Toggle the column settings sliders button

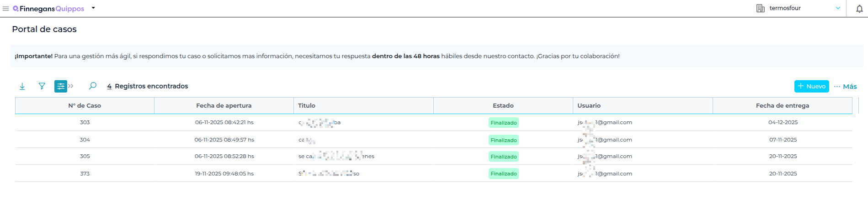pos(60,86)
